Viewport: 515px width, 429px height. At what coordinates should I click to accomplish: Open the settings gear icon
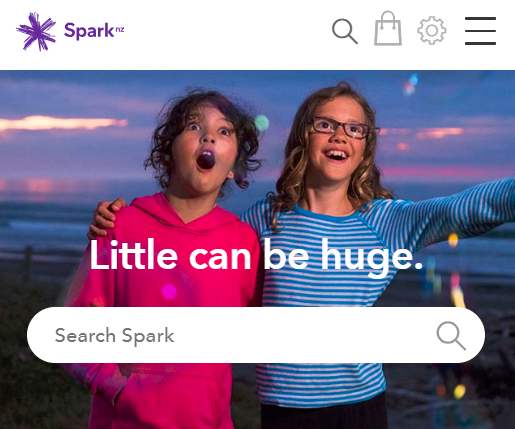tap(432, 30)
